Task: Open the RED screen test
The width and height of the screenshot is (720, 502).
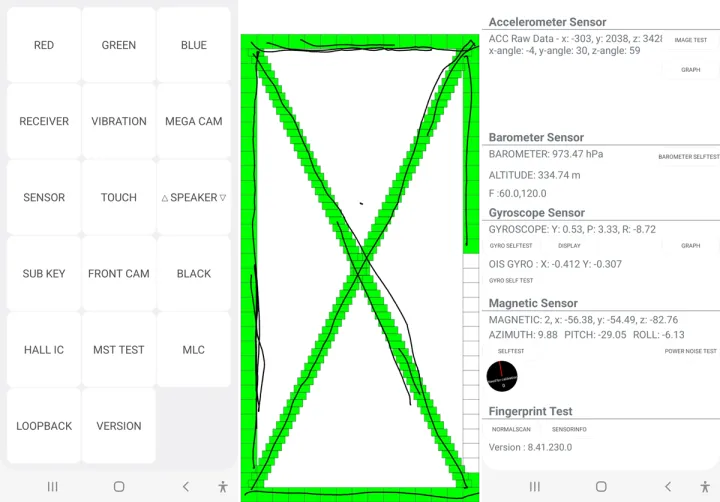Action: point(44,45)
